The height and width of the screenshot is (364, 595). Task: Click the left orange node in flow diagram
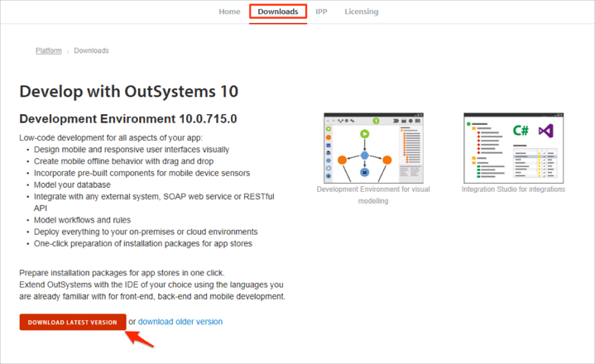[342, 159]
